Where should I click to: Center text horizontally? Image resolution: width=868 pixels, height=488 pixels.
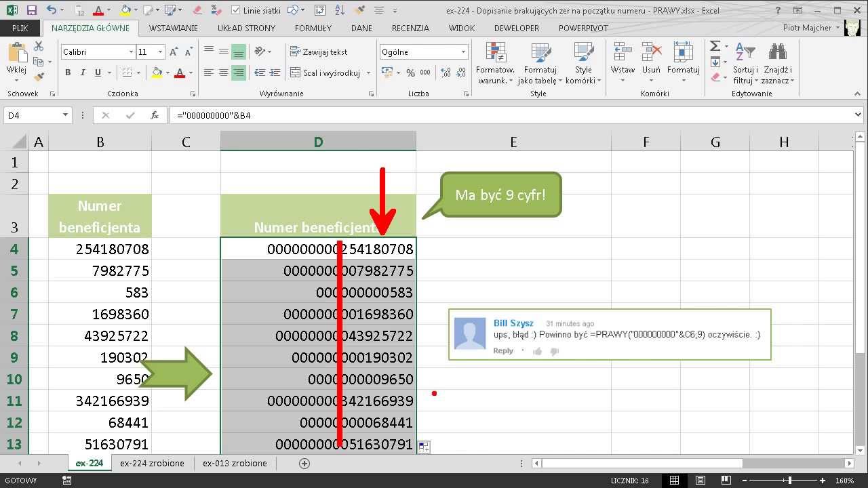pos(223,73)
